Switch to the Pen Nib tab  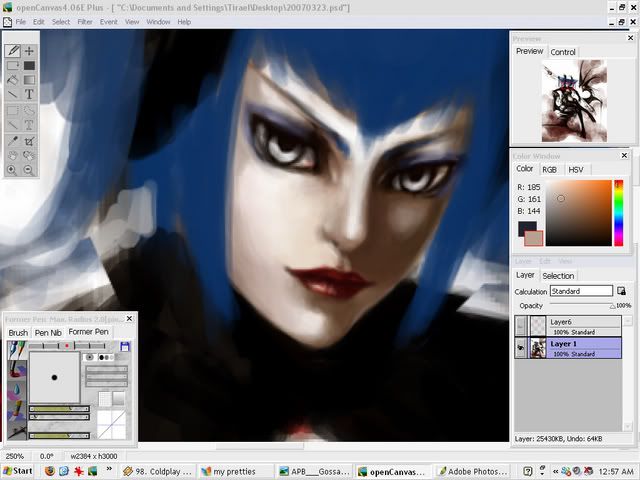coord(48,333)
